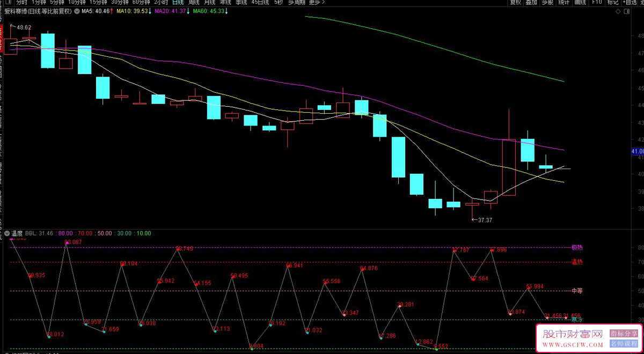Add stock via +自选 button
644x354 pixels.
(x=630, y=3)
